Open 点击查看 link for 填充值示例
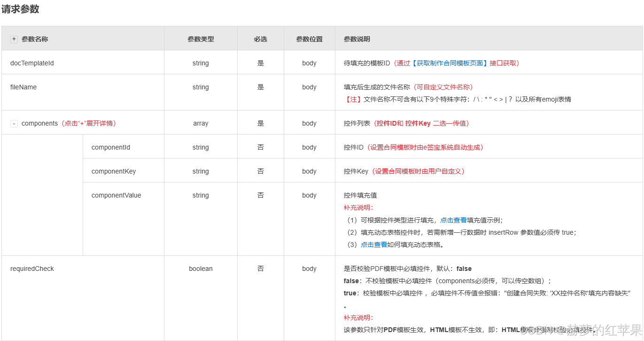Viewport: 644px width, 341px height. 453,220
